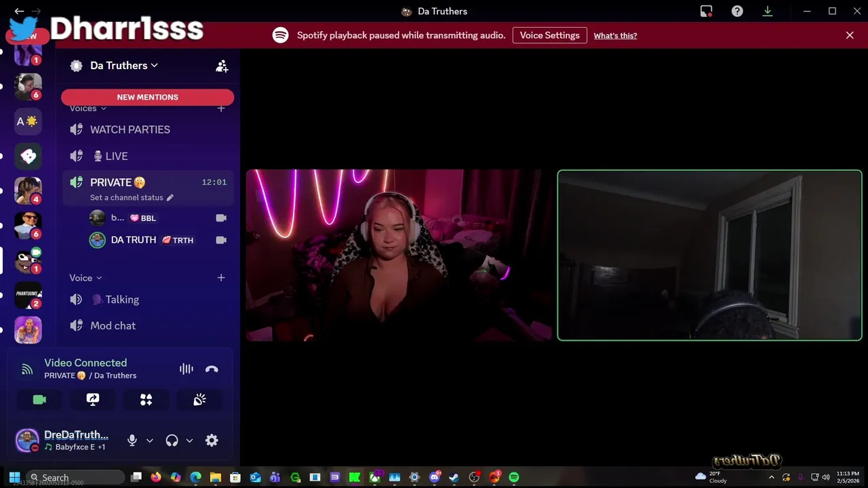Click the green download update icon
This screenshot has width=868, height=488.
click(x=768, y=11)
